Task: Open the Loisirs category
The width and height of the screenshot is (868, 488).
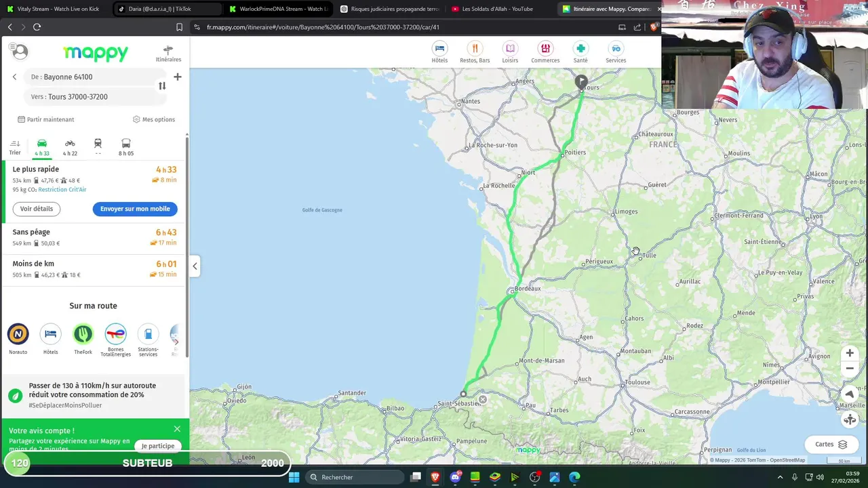Action: tap(510, 52)
